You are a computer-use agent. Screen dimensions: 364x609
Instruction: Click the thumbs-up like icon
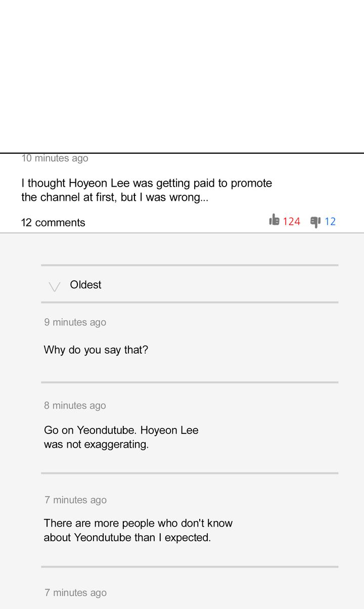tap(275, 220)
